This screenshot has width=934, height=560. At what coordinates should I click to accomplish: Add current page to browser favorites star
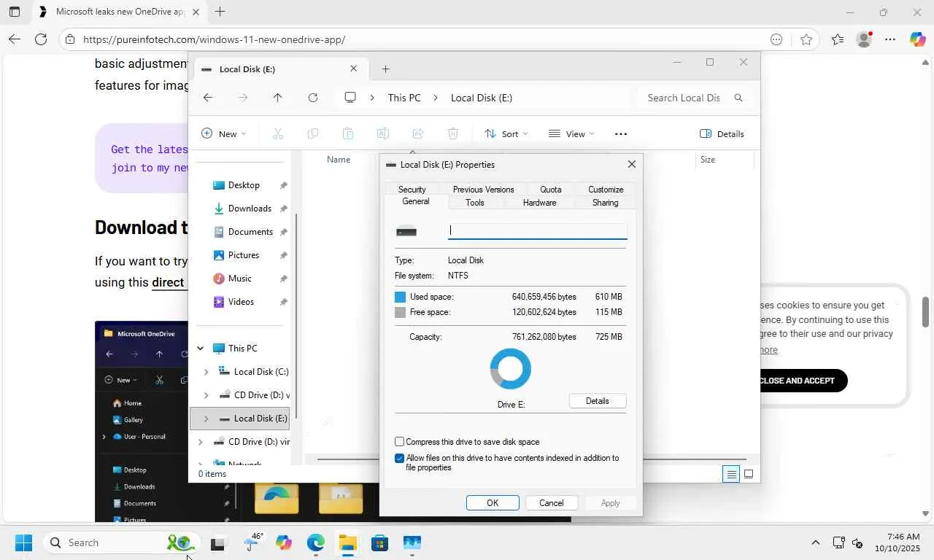806,39
